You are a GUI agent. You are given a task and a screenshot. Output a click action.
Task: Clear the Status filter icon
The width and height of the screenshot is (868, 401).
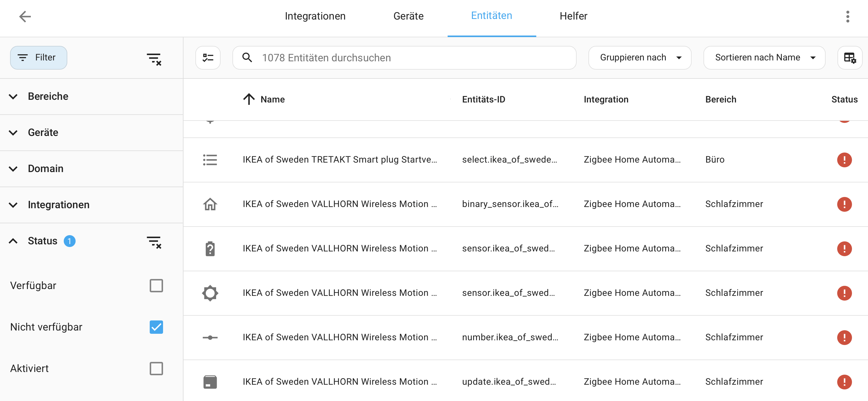154,242
